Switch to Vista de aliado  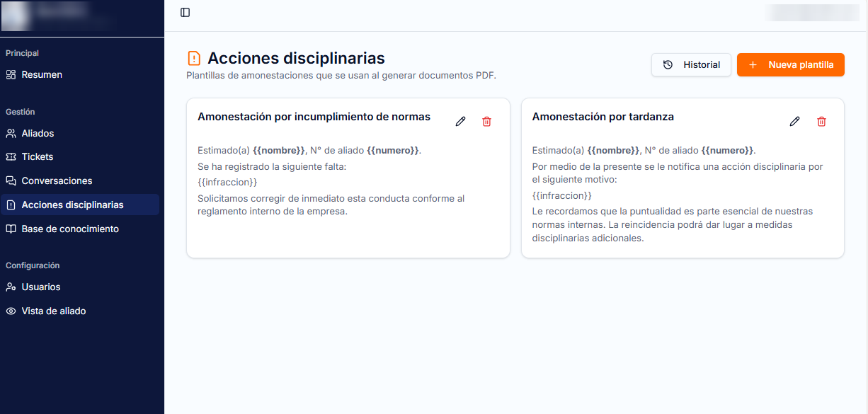(x=80, y=311)
